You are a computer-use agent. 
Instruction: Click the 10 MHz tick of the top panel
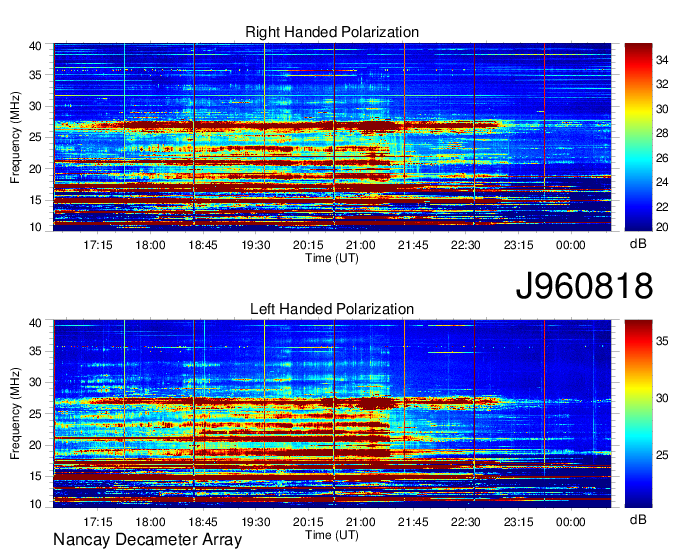[x=35, y=227]
